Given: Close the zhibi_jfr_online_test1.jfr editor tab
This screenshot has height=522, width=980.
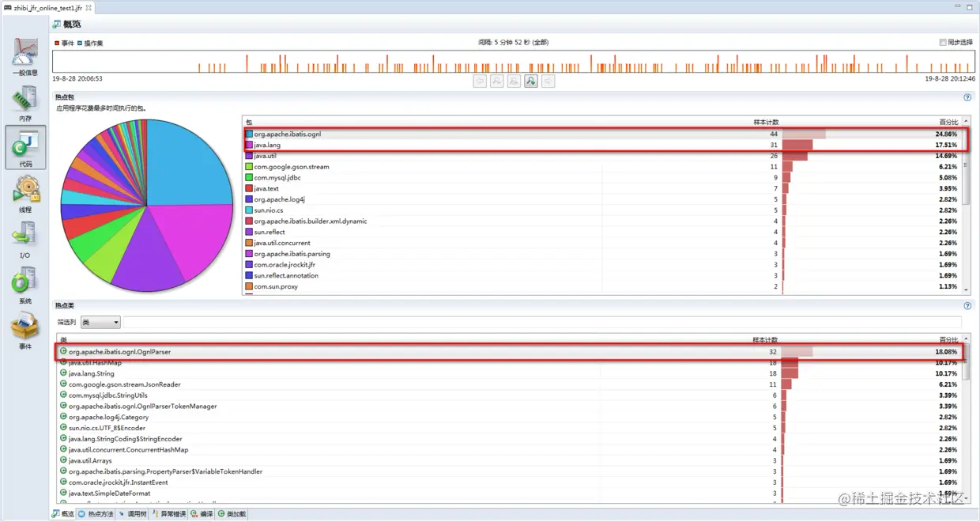Looking at the screenshot, I should [87, 7].
